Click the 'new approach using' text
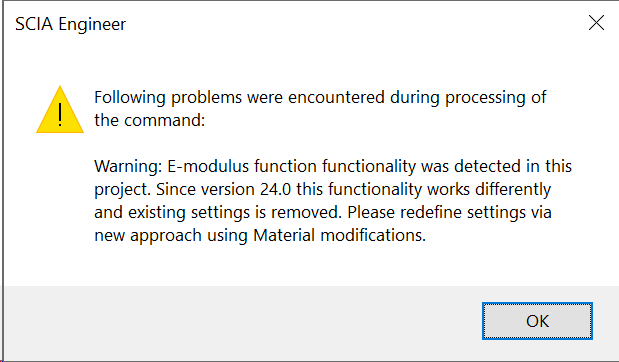Image resolution: width=619 pixels, height=362 pixels. pyautogui.click(x=171, y=236)
